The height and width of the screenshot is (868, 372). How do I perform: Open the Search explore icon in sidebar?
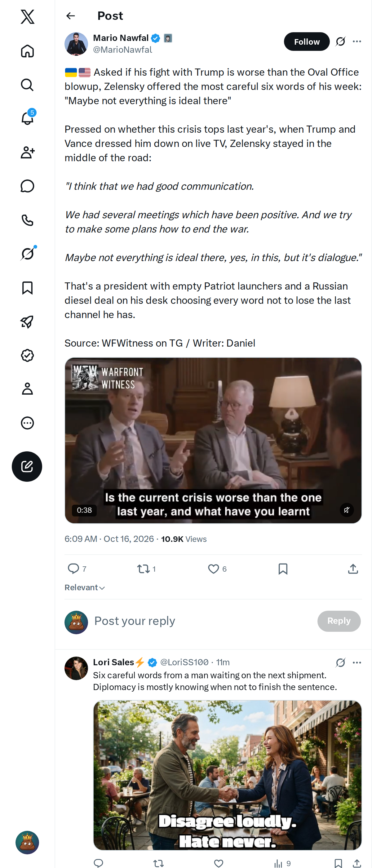coord(27,85)
